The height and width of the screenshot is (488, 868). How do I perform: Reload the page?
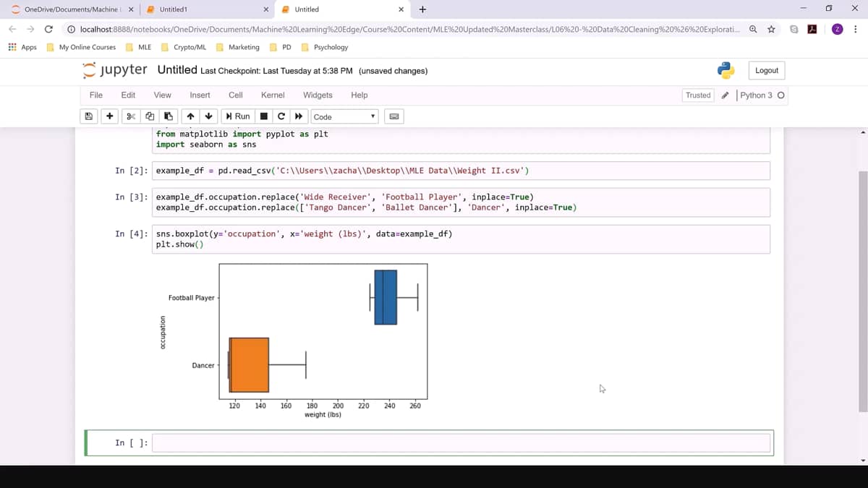tap(48, 29)
